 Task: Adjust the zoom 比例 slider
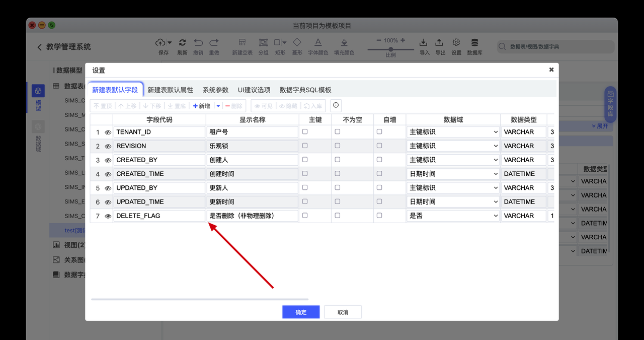pyautogui.click(x=391, y=48)
